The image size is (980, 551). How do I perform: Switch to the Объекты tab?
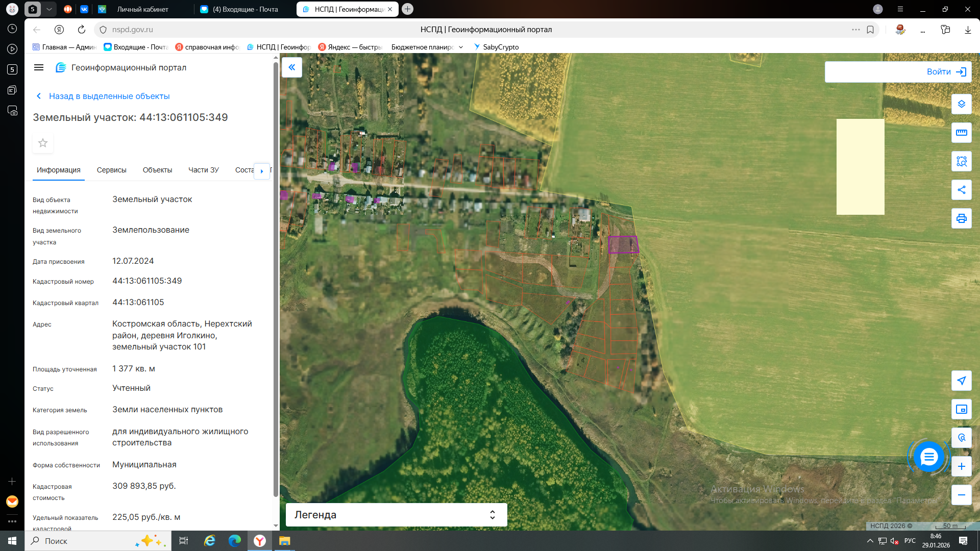[157, 170]
